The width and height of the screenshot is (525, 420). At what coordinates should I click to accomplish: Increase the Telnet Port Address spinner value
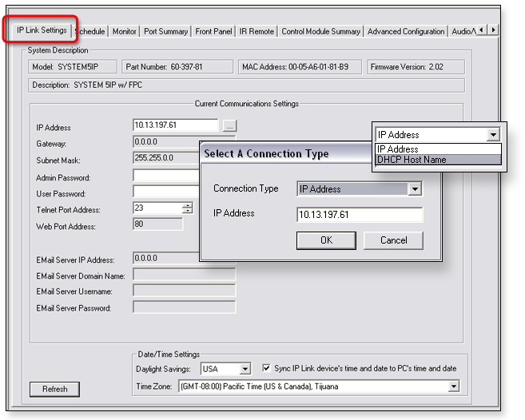(x=187, y=205)
